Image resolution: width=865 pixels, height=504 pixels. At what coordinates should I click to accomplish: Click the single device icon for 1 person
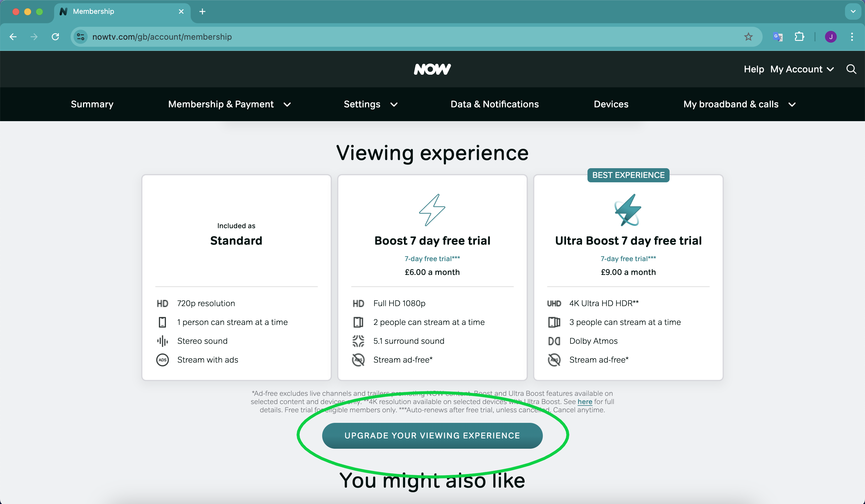162,322
